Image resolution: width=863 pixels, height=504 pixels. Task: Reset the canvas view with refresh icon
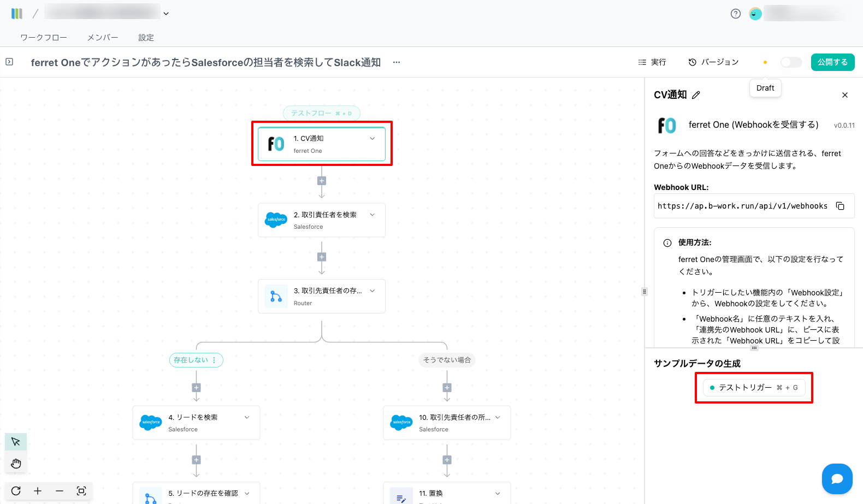pyautogui.click(x=16, y=491)
